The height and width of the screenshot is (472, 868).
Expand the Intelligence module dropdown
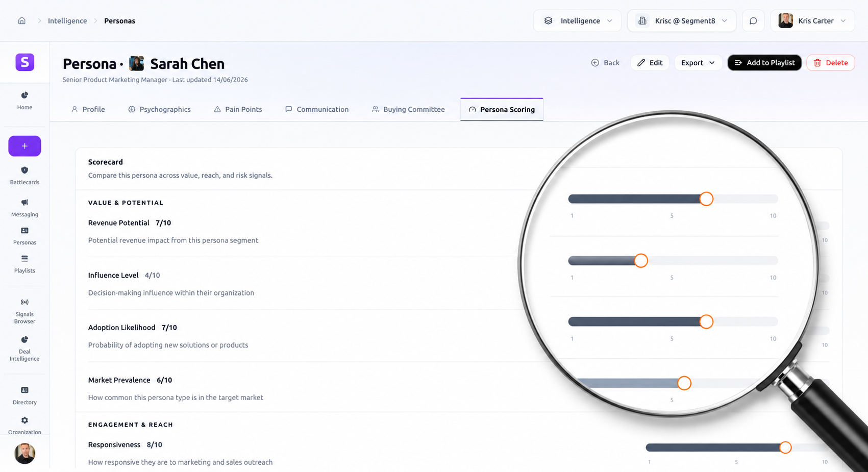click(577, 21)
